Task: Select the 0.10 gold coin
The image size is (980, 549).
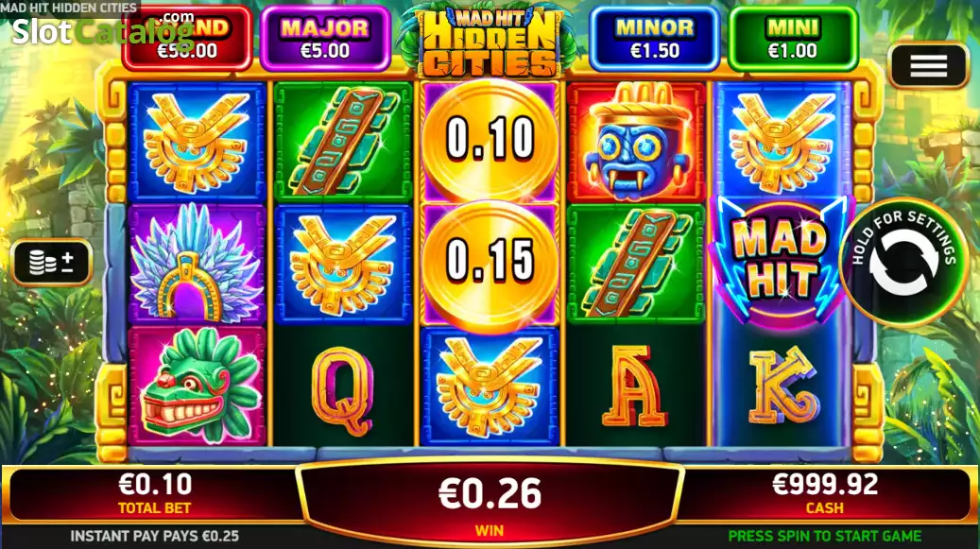Action: tap(490, 140)
